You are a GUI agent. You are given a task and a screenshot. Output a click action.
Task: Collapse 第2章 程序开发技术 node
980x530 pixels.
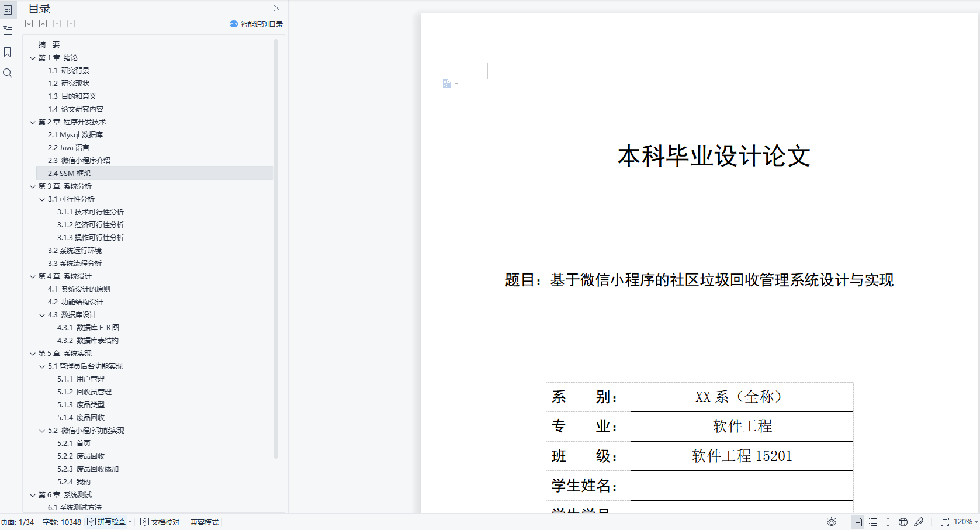click(33, 122)
